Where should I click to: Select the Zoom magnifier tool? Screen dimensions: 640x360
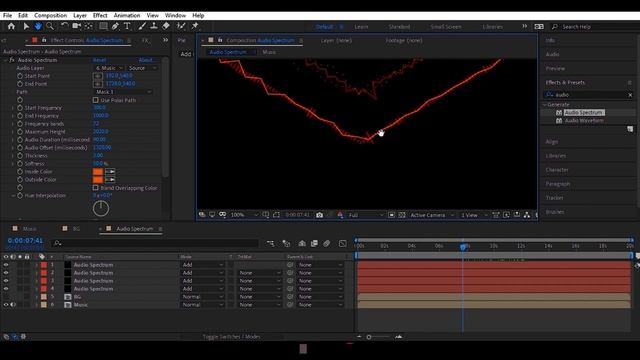(50, 26)
